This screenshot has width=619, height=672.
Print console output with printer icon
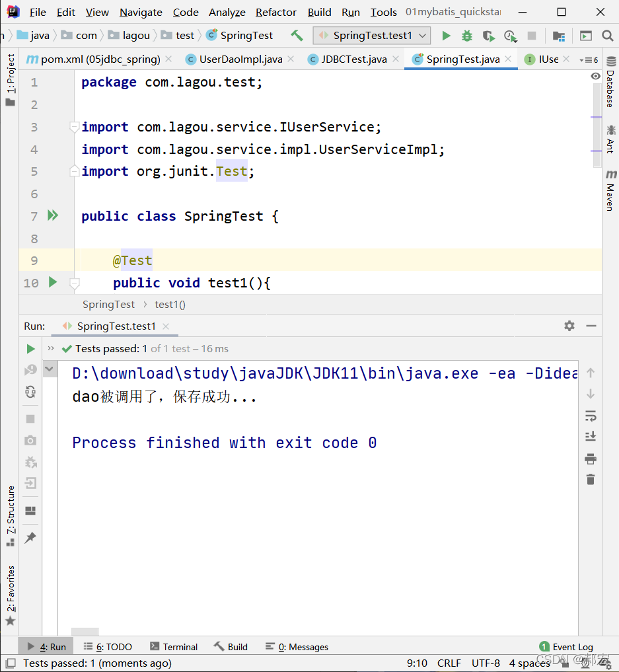click(x=591, y=459)
